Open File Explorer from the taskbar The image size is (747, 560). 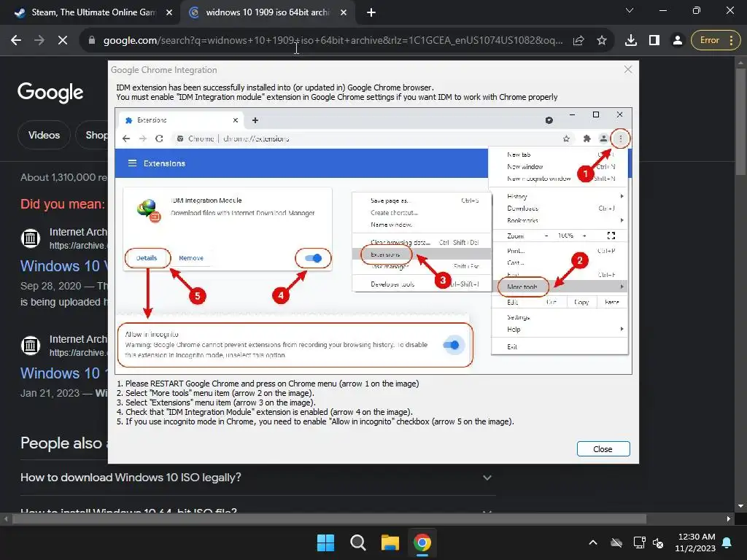(x=390, y=542)
